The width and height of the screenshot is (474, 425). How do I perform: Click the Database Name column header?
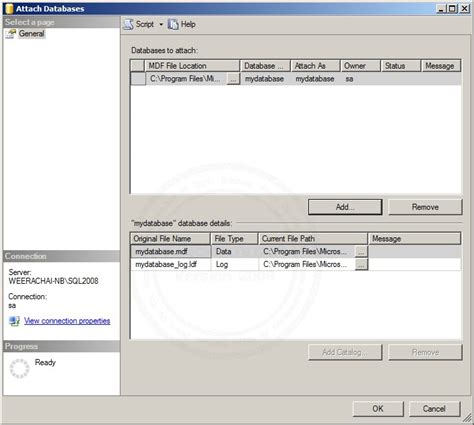(265, 66)
